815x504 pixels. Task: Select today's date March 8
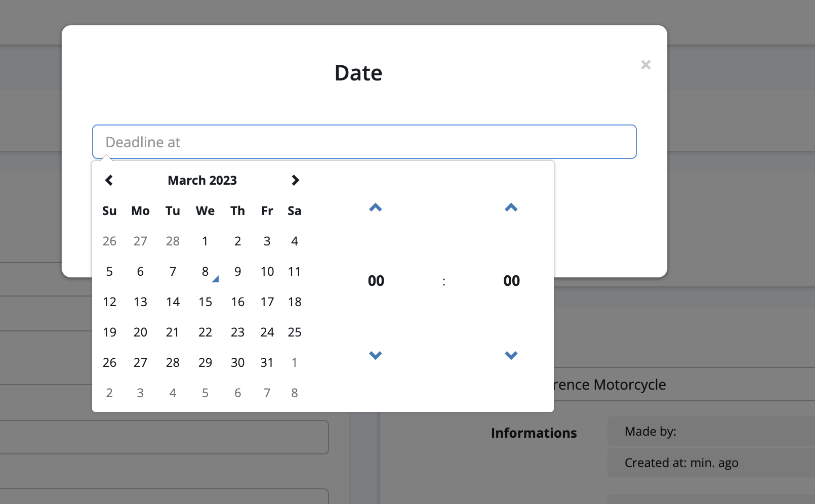tap(205, 272)
